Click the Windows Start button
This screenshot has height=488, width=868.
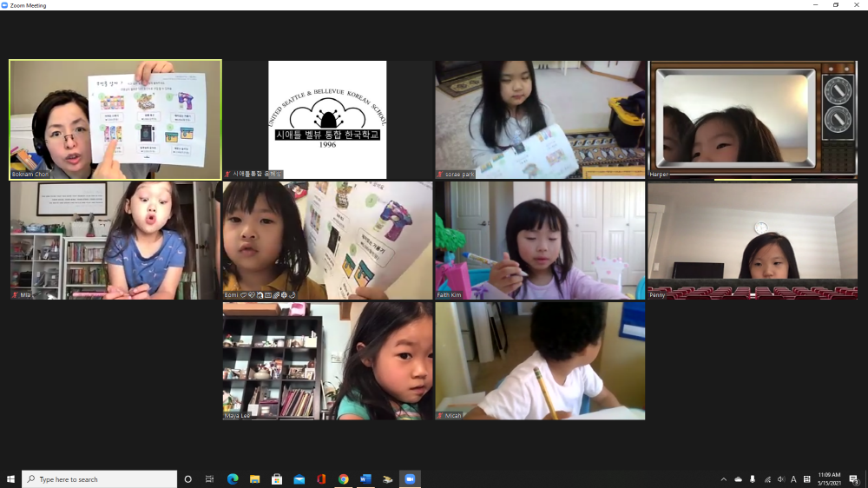point(11,479)
